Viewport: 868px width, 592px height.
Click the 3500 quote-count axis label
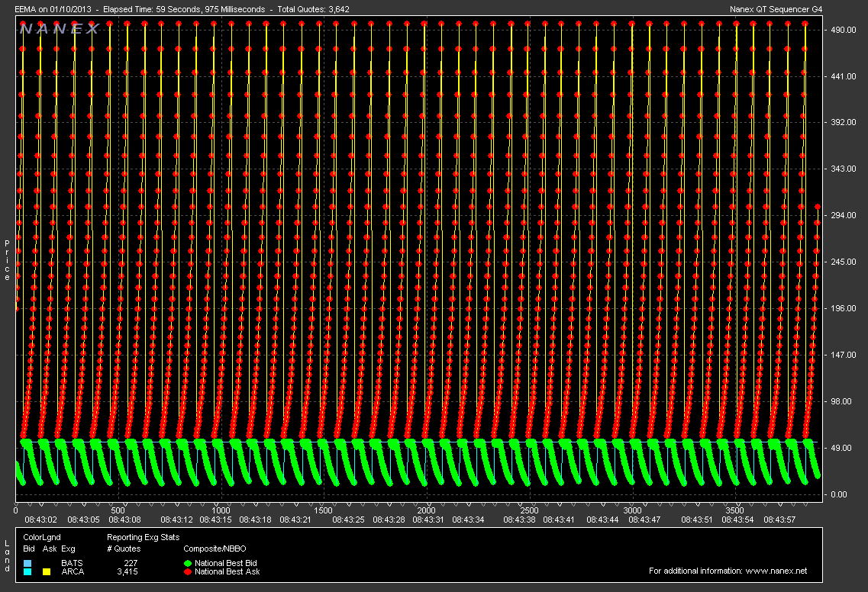(x=734, y=510)
